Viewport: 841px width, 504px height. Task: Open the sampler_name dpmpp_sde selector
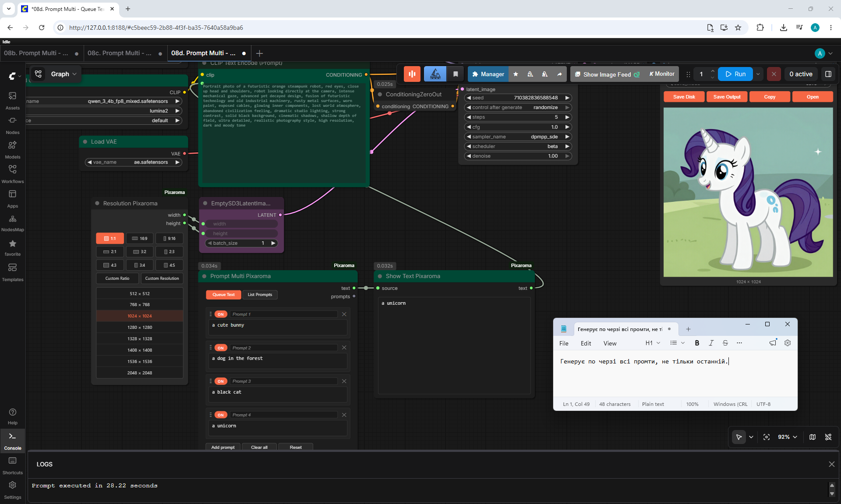518,137
